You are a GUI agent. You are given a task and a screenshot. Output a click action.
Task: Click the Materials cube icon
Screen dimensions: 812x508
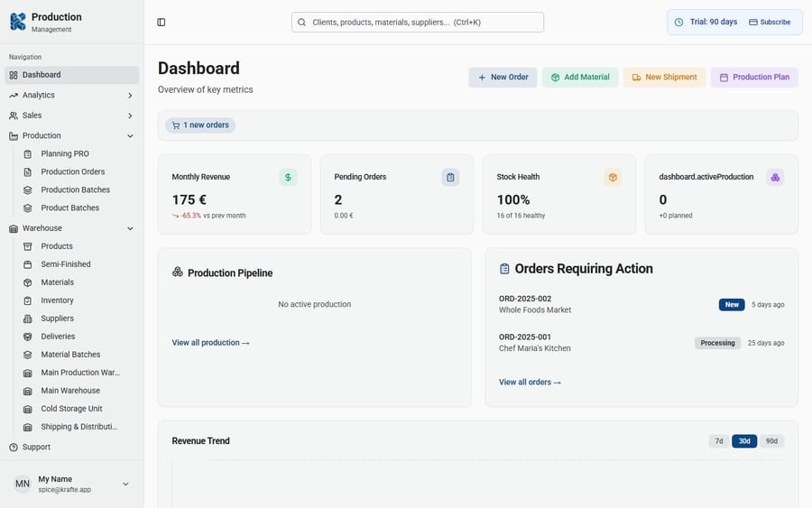click(28, 282)
